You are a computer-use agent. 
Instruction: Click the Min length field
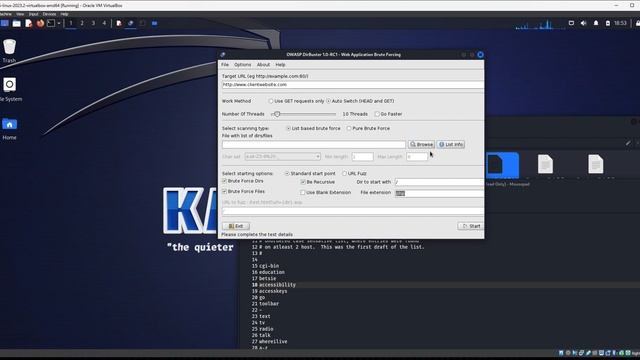[362, 157]
